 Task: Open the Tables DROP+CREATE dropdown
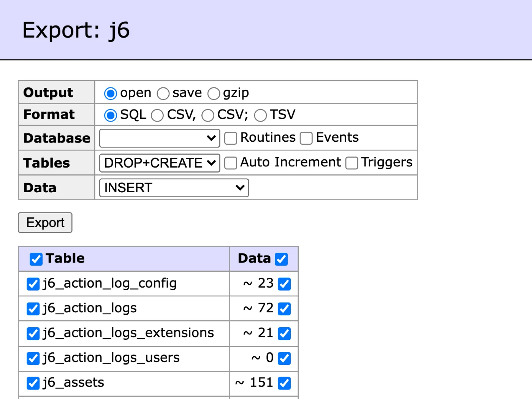(160, 163)
